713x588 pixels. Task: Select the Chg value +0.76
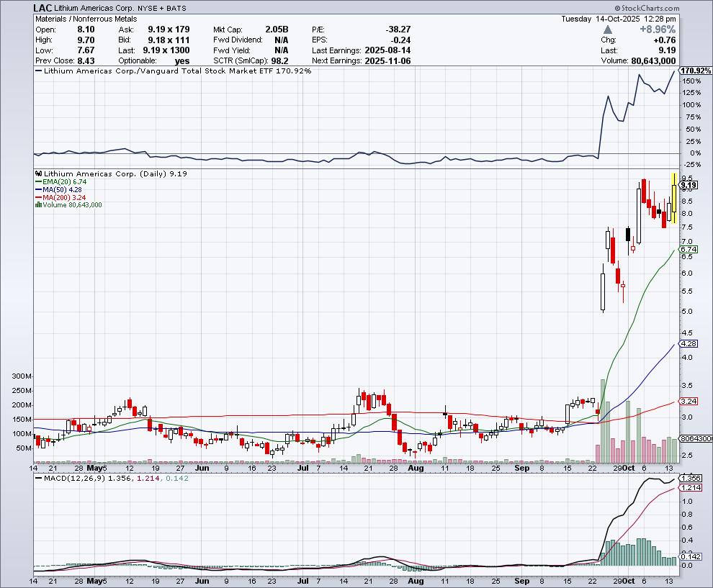(664, 40)
